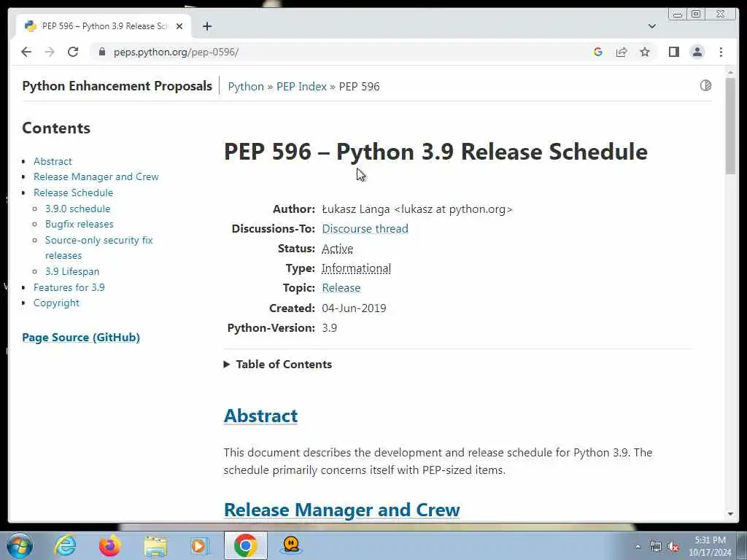Open the PEP Index breadcrumb link
Viewport: 747px width, 560px height.
(301, 86)
